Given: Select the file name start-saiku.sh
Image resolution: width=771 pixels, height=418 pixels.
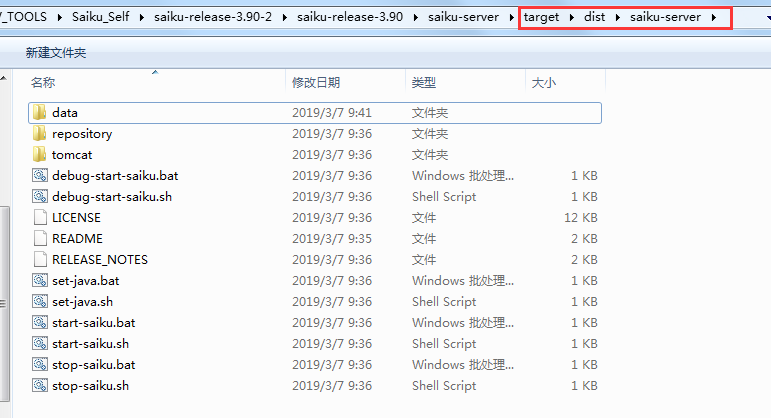Looking at the screenshot, I should (x=90, y=344).
